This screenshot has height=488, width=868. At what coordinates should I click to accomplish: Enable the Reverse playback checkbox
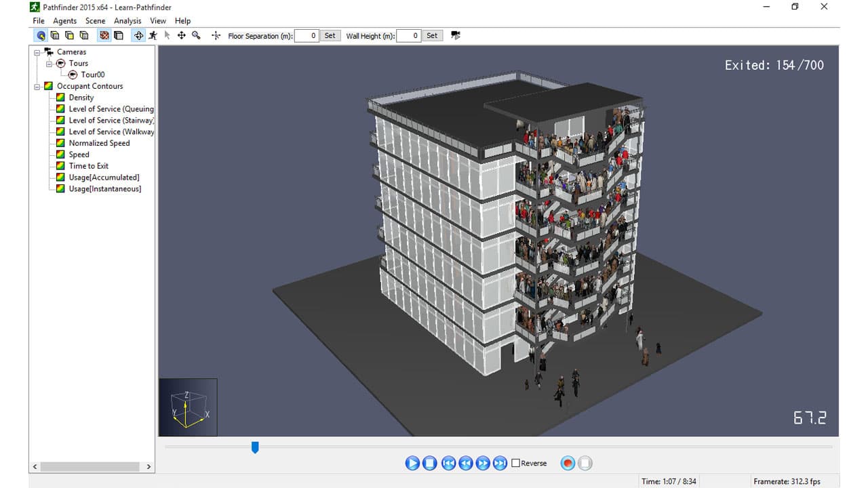pos(515,463)
